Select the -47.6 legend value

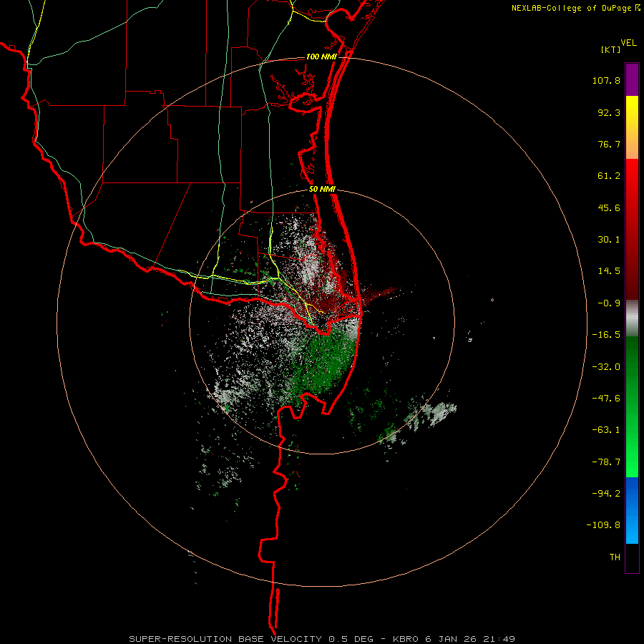(x=606, y=399)
